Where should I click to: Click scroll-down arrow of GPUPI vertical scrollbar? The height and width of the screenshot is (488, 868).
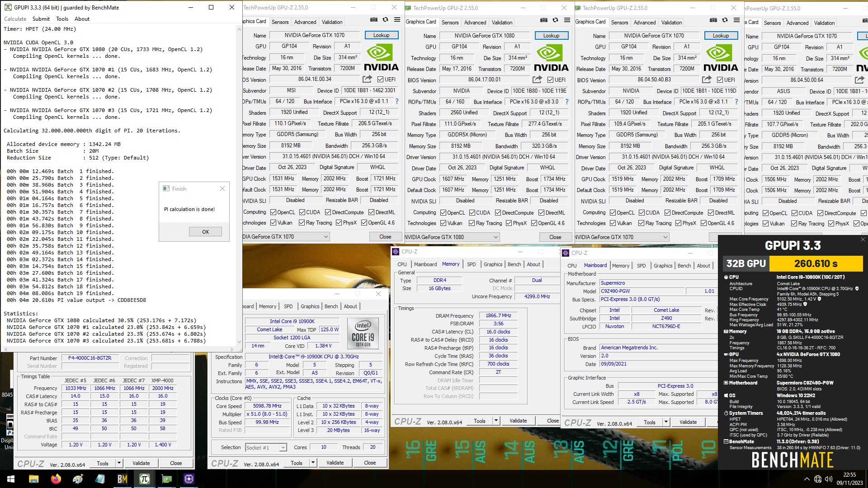point(240,343)
